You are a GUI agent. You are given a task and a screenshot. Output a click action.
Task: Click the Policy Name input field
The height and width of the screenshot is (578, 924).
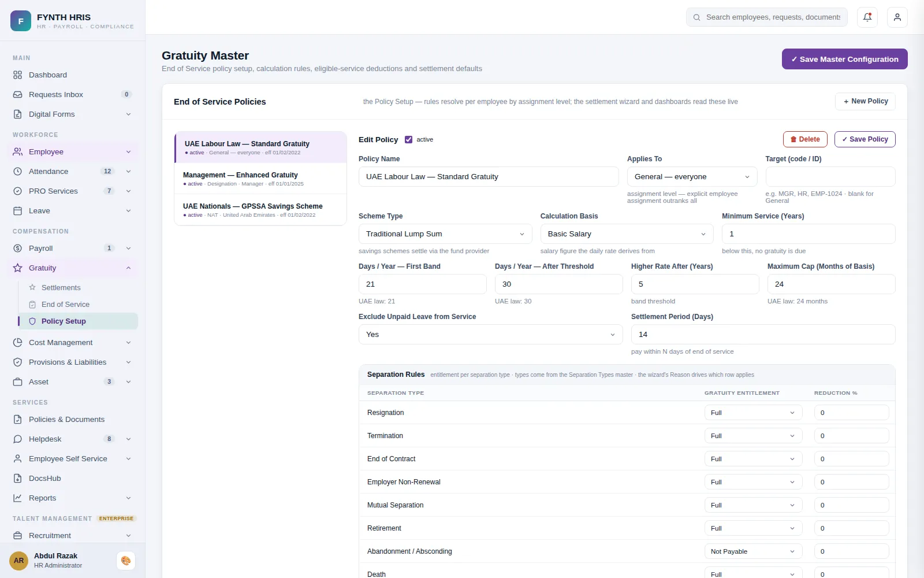click(x=489, y=177)
